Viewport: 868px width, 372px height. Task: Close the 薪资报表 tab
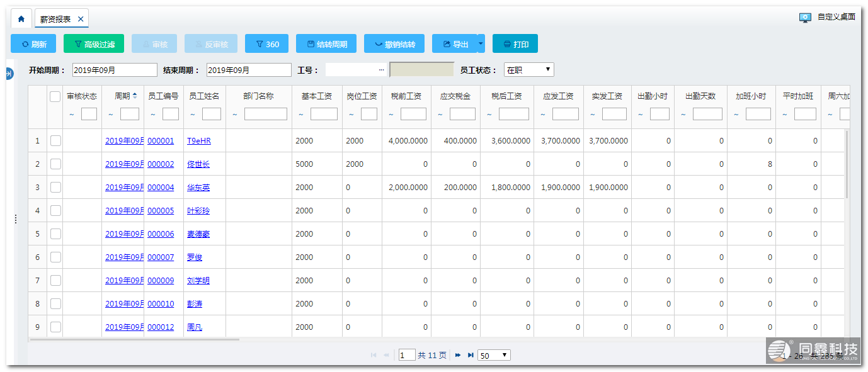coord(81,19)
